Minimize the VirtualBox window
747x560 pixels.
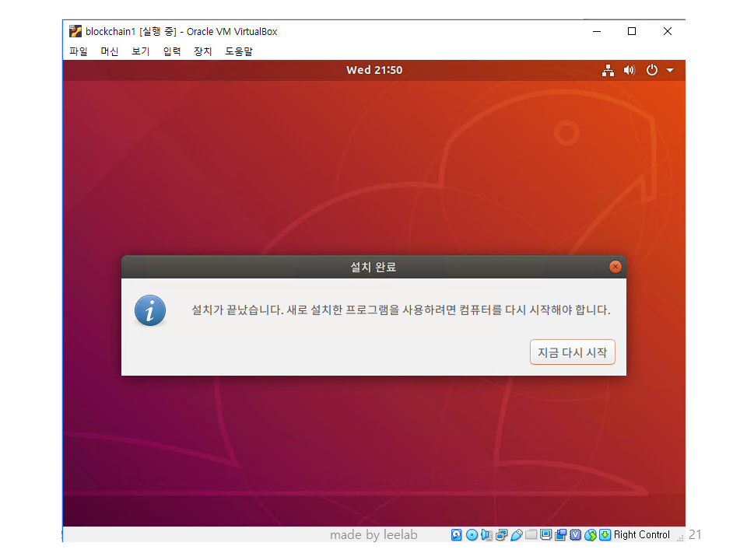point(597,31)
